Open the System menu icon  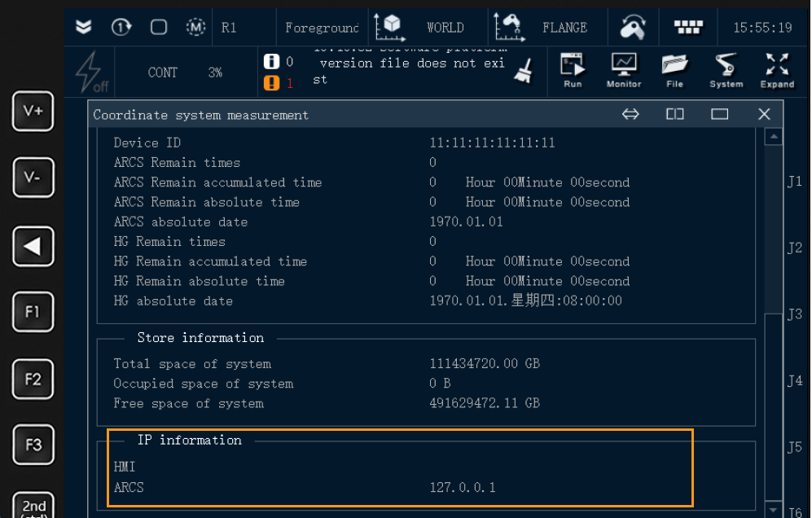pos(726,71)
